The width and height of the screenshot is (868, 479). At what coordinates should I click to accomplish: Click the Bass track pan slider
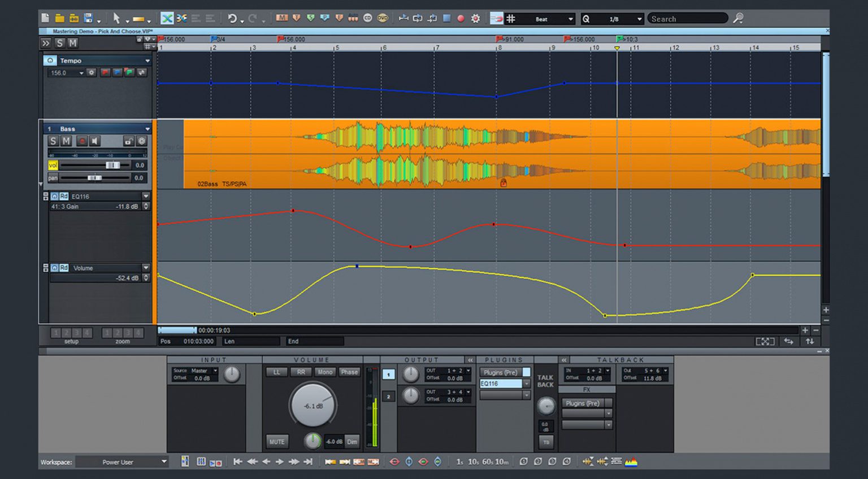pos(94,177)
